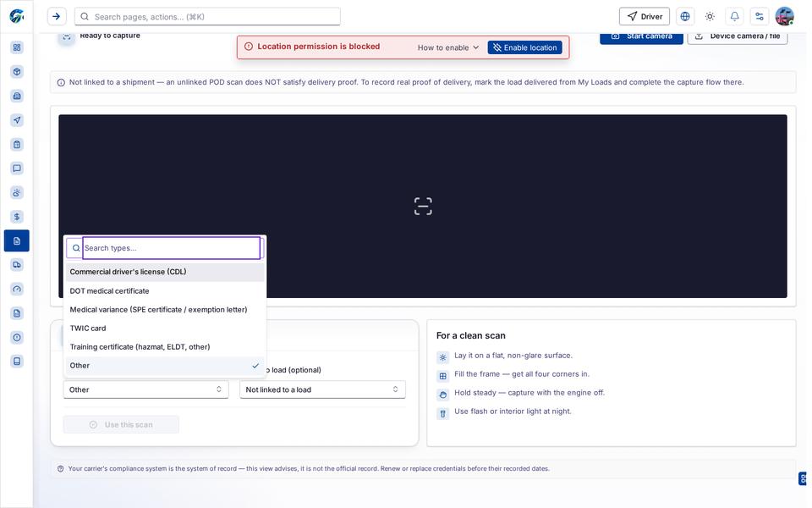Click the info icon beside Not linked notice
Image resolution: width=812 pixels, height=508 pixels.
(x=61, y=82)
